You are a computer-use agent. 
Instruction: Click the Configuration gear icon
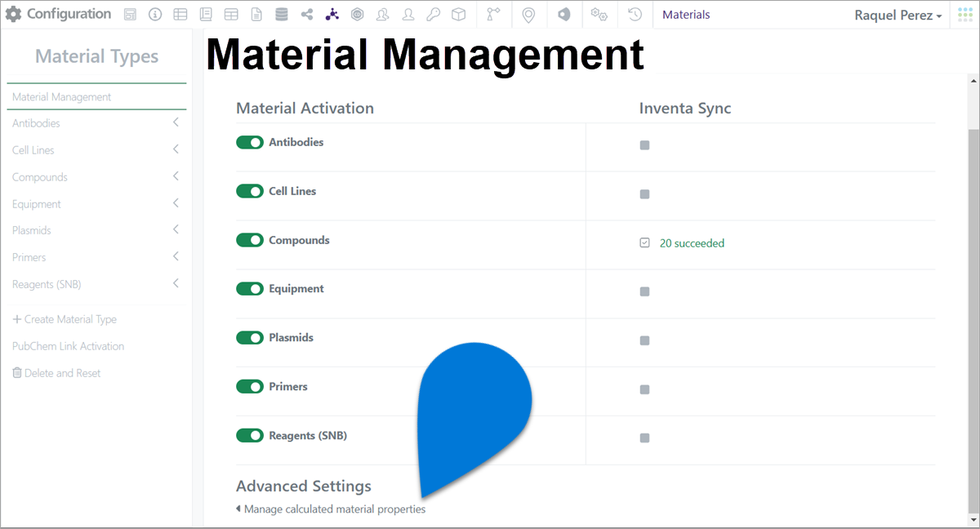pos(13,15)
